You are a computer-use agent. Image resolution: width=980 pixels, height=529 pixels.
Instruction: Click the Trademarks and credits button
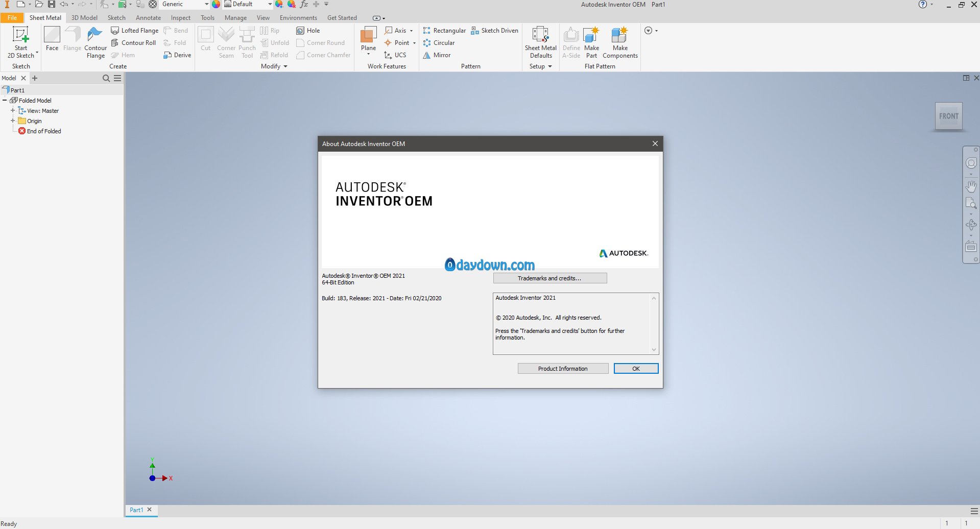[x=550, y=278]
